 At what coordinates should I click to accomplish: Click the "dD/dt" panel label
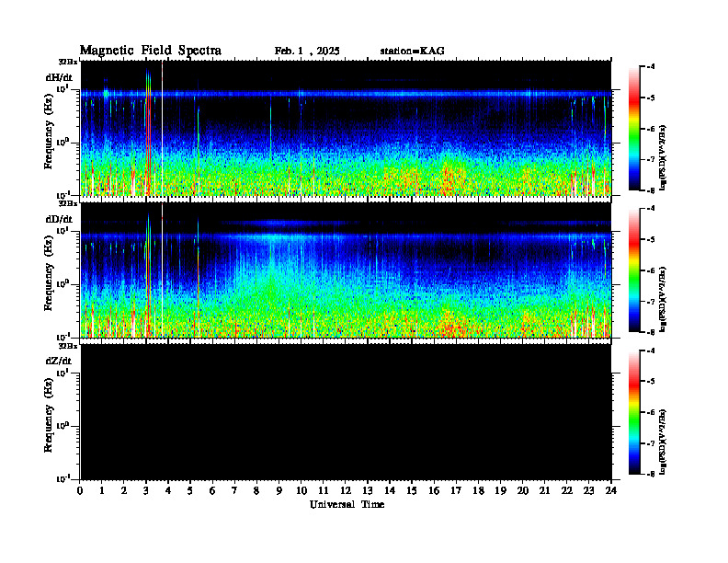pyautogui.click(x=59, y=219)
